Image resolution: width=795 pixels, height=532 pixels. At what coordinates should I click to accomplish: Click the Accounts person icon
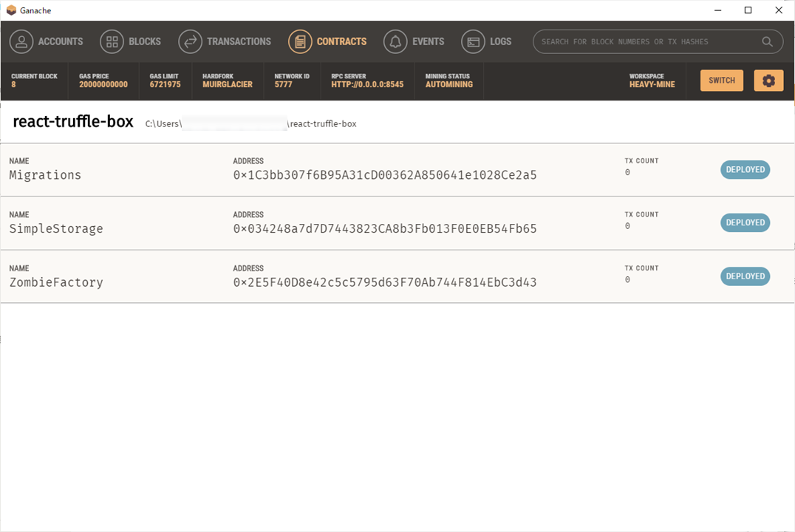pos(21,41)
